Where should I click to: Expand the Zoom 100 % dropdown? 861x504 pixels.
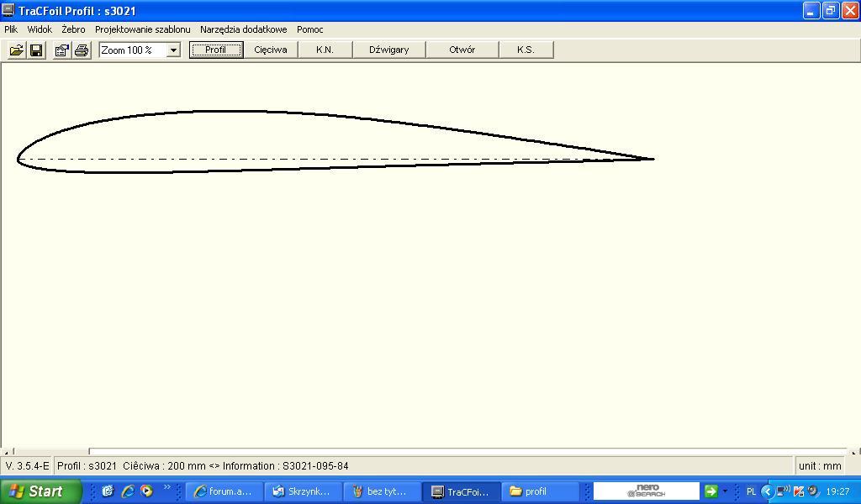pyautogui.click(x=173, y=50)
